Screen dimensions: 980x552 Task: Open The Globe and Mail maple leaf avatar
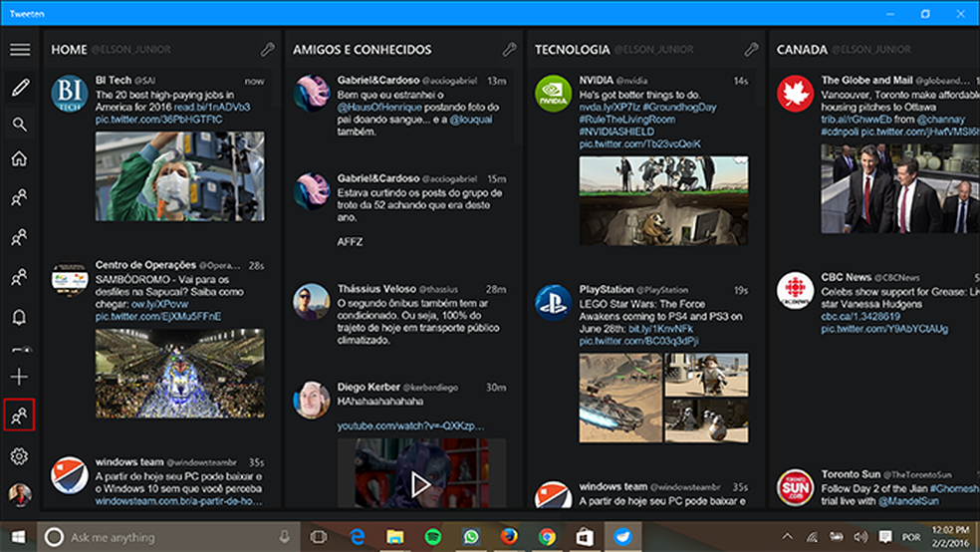coord(795,94)
